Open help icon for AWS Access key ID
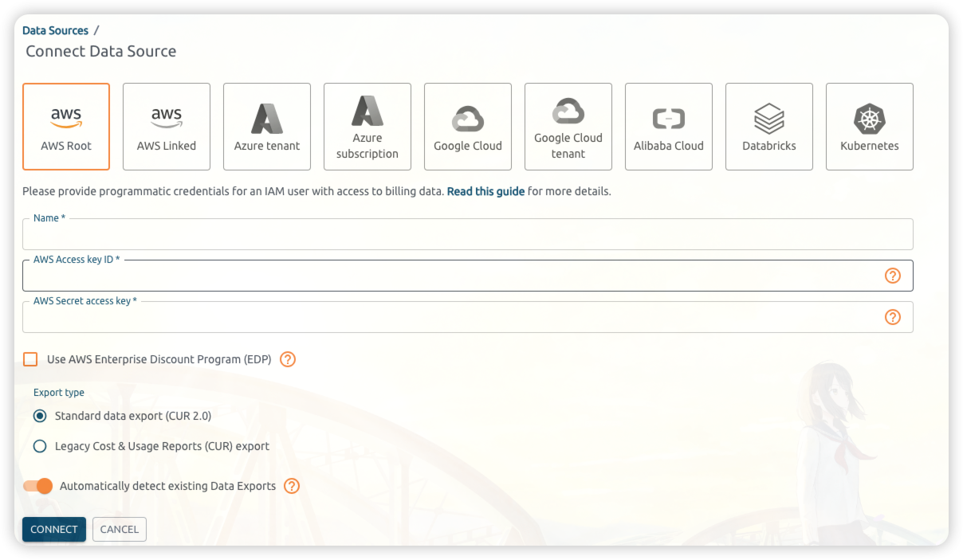 point(893,276)
